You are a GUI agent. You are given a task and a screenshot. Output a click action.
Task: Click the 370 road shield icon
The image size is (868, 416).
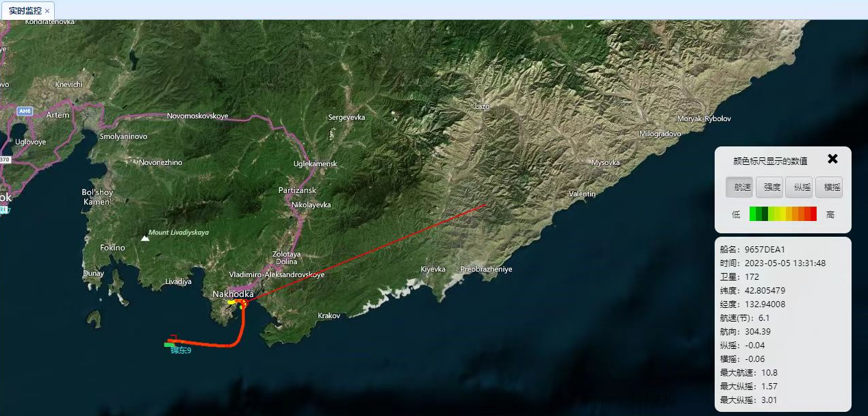pyautogui.click(x=4, y=159)
